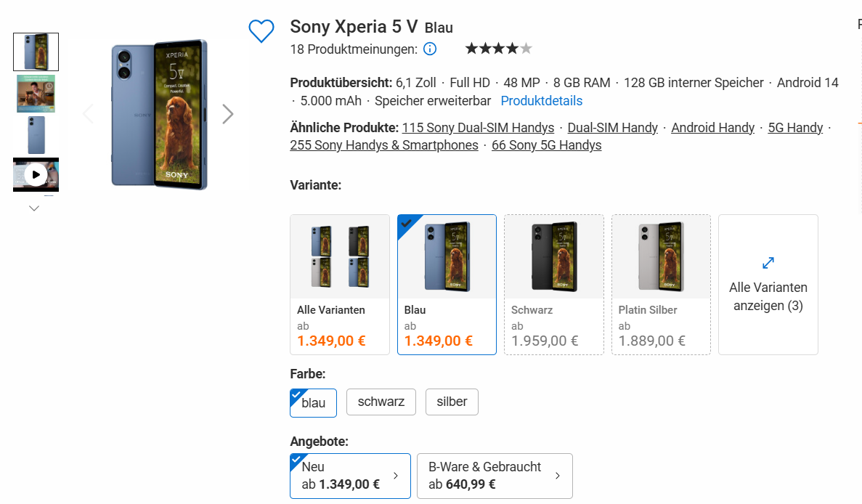Open the 5G Handy link
The height and width of the screenshot is (504, 862).
pyautogui.click(x=795, y=128)
